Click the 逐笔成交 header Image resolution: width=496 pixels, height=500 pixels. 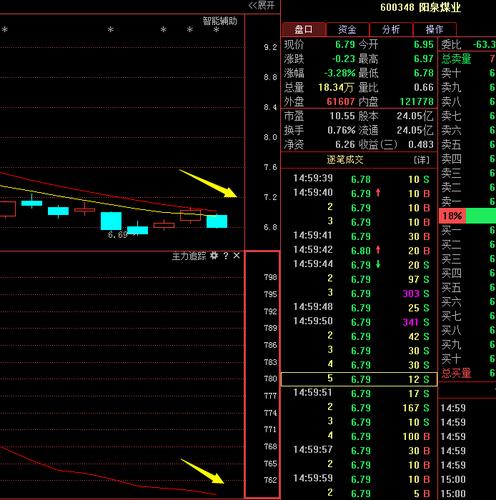tap(345, 160)
